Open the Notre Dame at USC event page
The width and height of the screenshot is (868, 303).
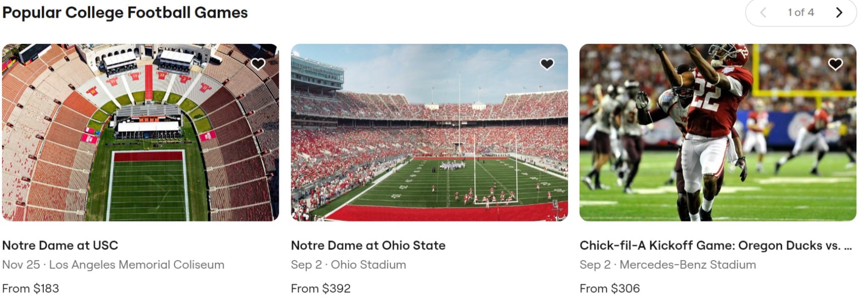tap(60, 246)
